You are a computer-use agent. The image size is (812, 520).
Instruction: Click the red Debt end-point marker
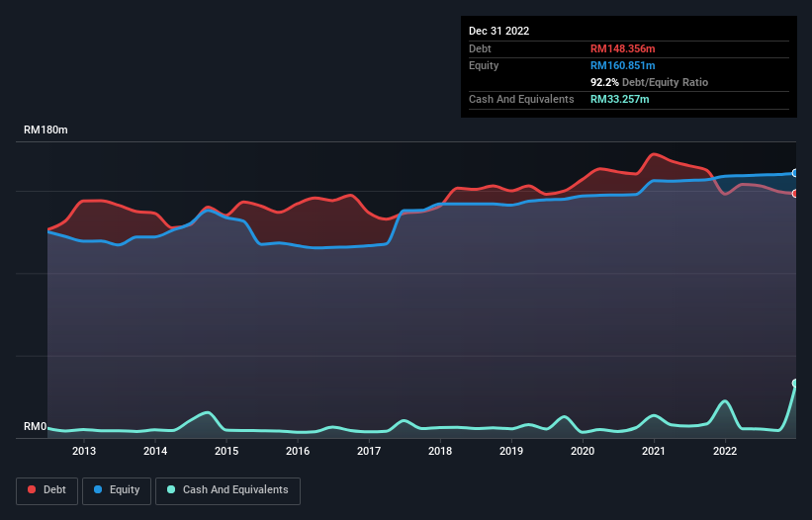click(x=795, y=194)
